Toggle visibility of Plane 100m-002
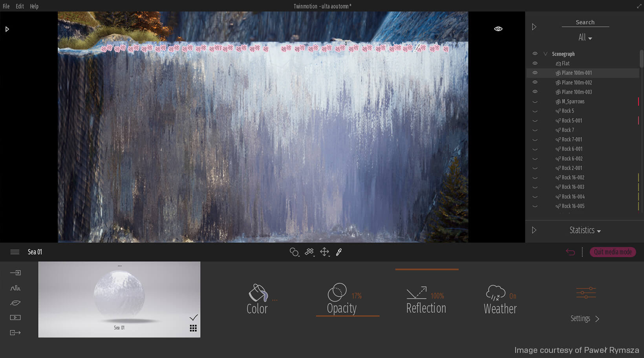This screenshot has height=358, width=644. [535, 82]
